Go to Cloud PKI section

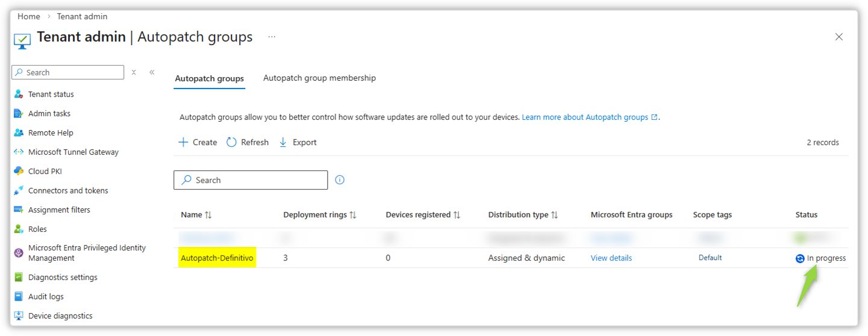click(45, 172)
